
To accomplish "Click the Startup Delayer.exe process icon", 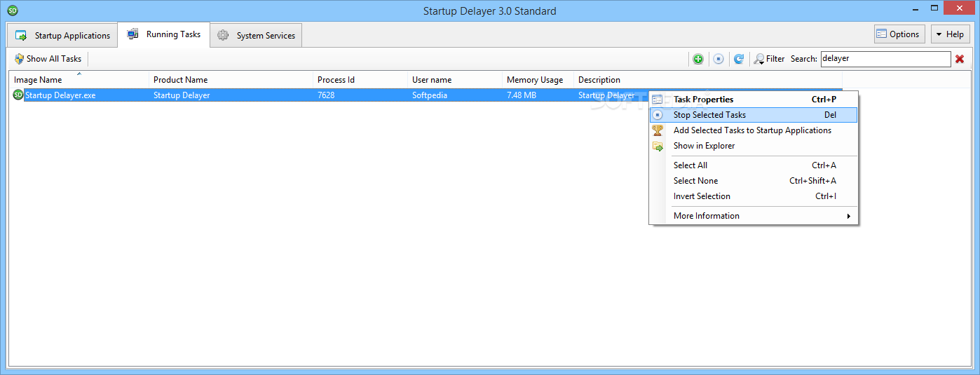I will pyautogui.click(x=18, y=95).
